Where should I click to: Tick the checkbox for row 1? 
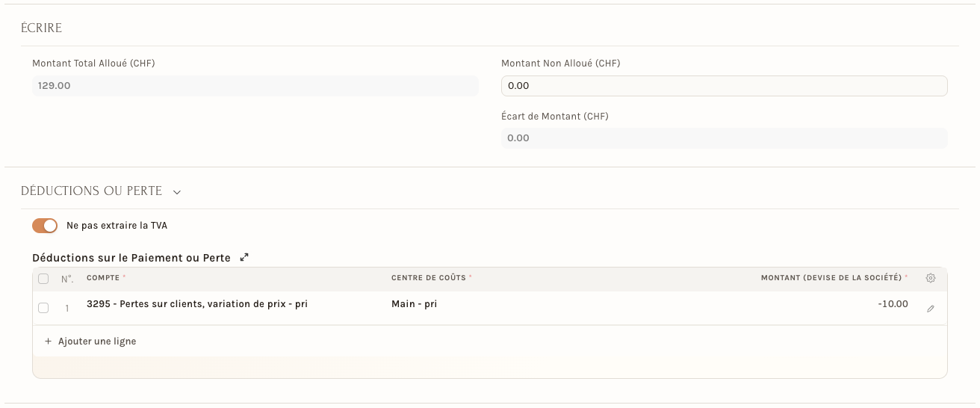43,308
